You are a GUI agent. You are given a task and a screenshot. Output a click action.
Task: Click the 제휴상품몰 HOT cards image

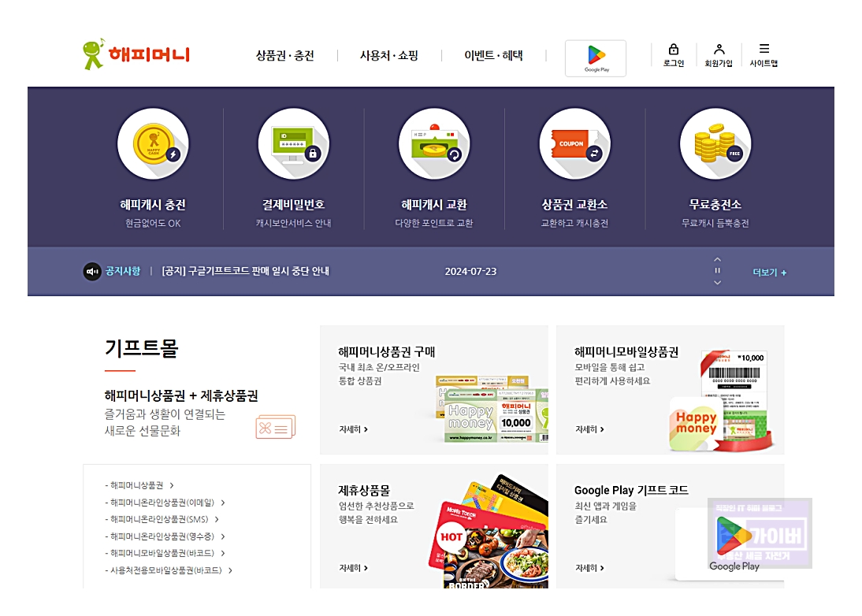[x=489, y=532]
